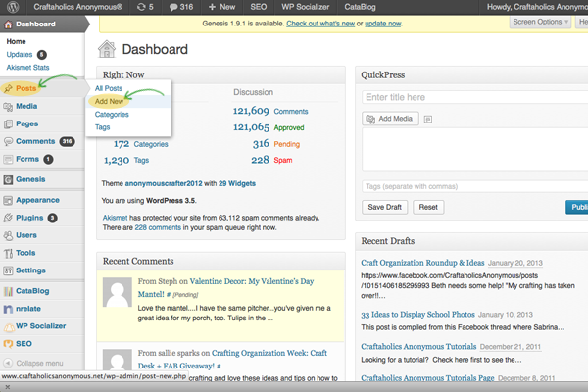
Task: Open the Plugins menu in sidebar
Action: [29, 217]
